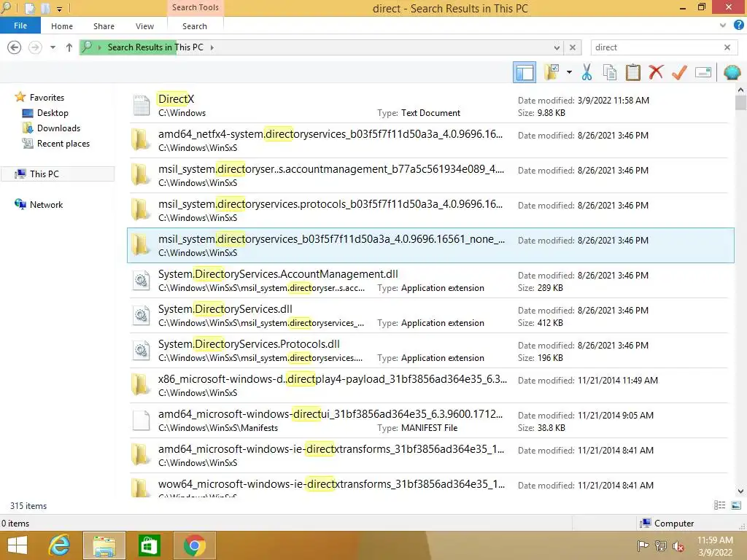The height and width of the screenshot is (560, 747).
Task: Switch to the Home ribbon tab
Action: 62,26
